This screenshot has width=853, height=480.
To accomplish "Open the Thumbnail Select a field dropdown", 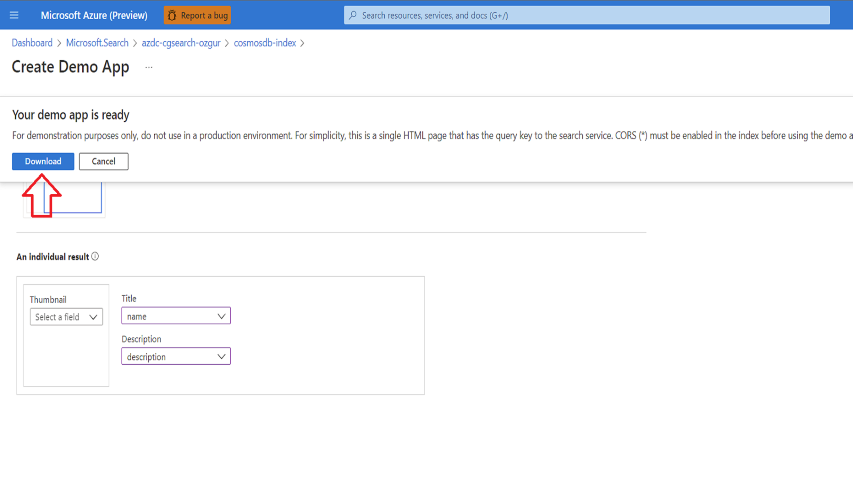I will point(66,317).
